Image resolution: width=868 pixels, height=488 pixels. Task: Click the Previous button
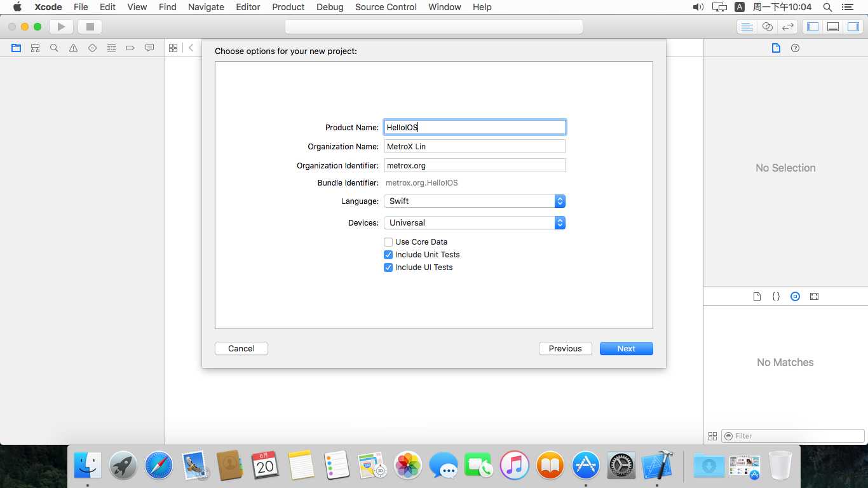(566, 349)
